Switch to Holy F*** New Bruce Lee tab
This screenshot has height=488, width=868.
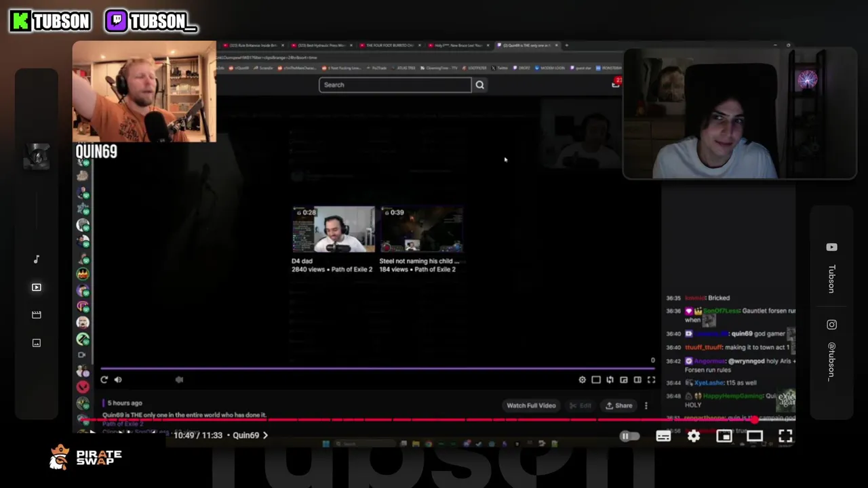coord(457,45)
